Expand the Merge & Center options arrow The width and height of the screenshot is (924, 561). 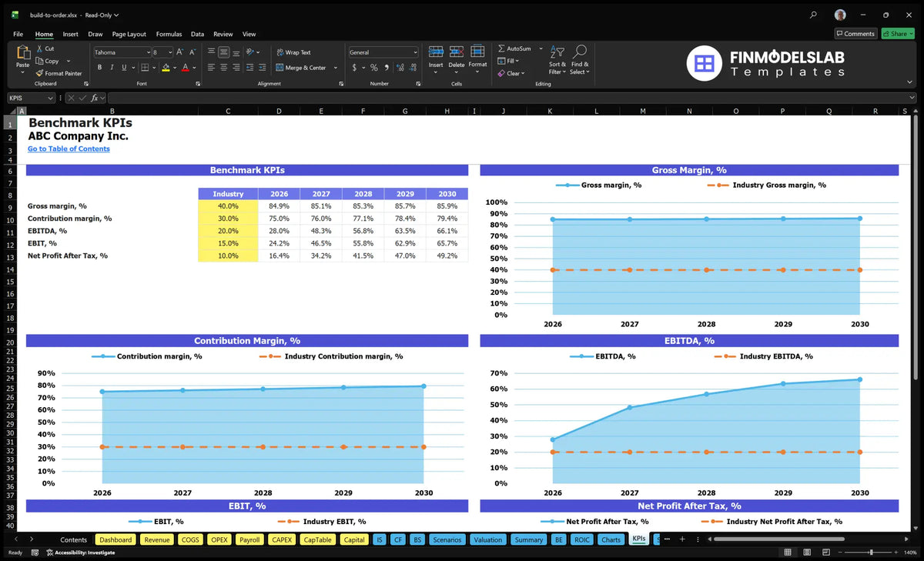coord(336,68)
